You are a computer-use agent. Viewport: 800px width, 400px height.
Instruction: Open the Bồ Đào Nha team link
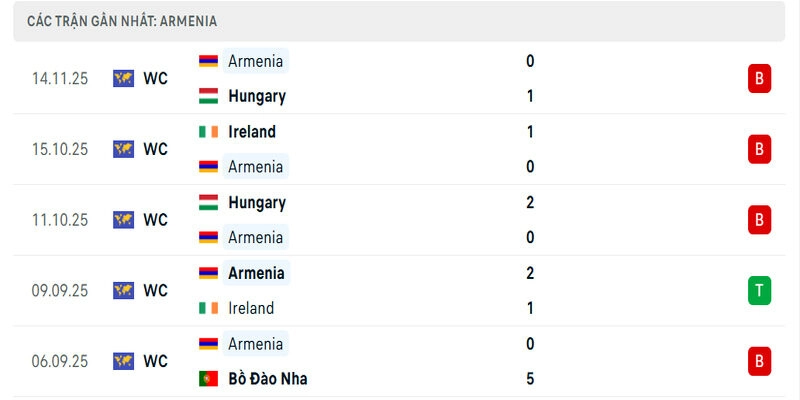click(267, 379)
